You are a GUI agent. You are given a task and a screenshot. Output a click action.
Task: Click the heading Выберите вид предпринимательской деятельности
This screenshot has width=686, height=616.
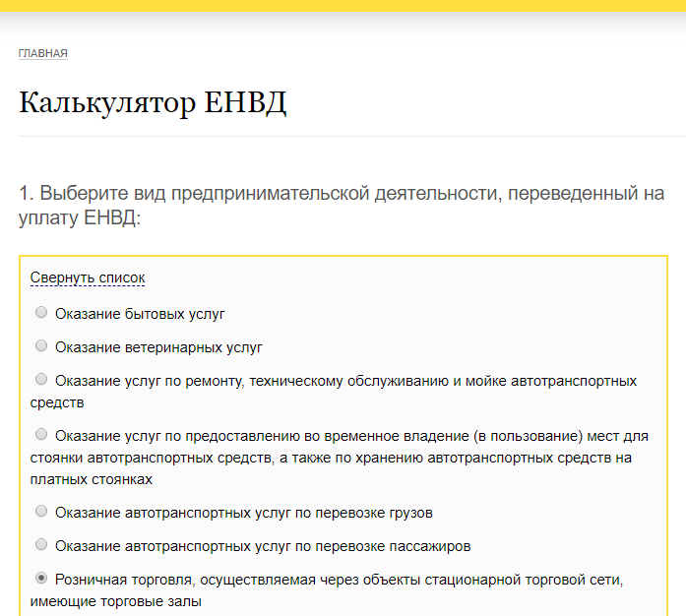point(342,206)
